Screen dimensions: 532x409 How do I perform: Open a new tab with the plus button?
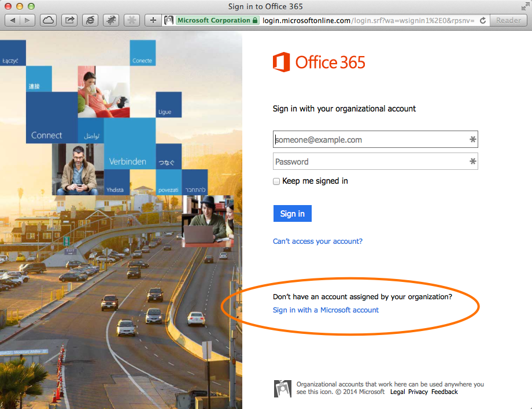point(153,20)
